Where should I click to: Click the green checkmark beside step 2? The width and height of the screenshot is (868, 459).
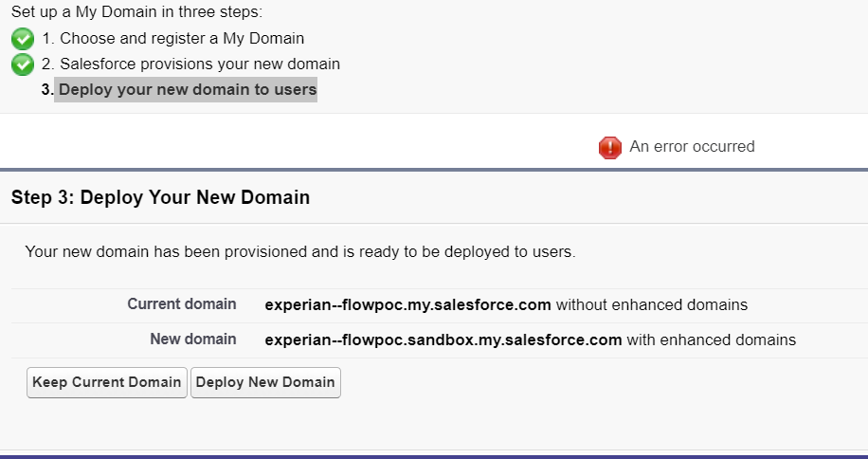(22, 64)
